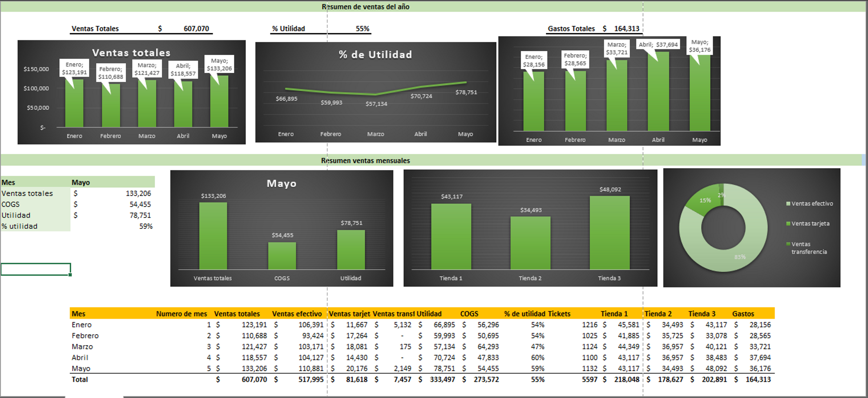This screenshot has width=868, height=398.
Task: Select the Ventas tarjeta legend entry
Action: (810, 224)
